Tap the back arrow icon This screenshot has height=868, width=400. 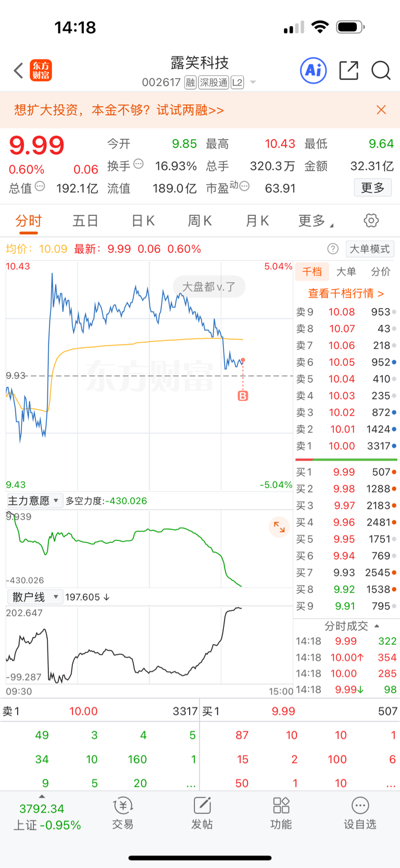[18, 70]
